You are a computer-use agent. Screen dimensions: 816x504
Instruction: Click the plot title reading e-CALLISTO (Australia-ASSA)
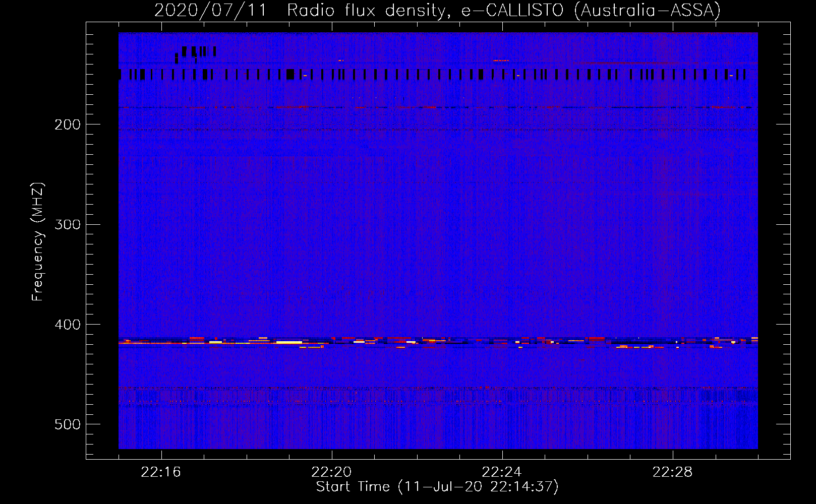591,10
